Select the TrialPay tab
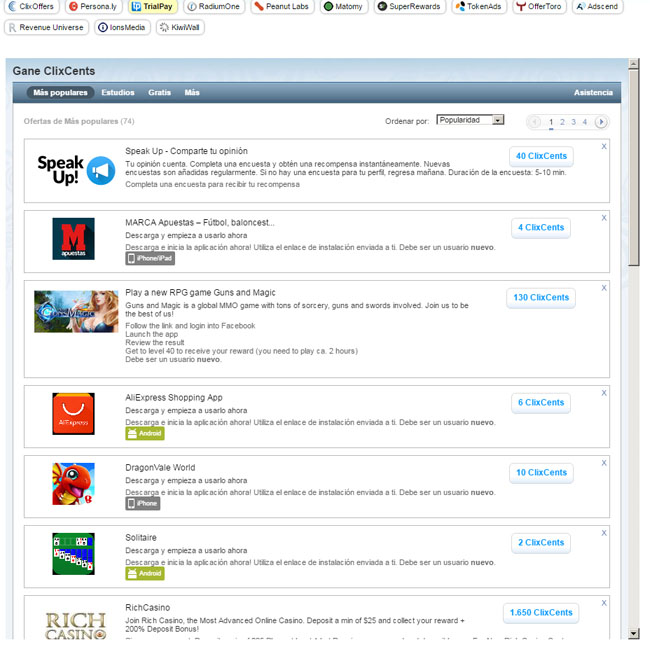The height and width of the screenshot is (654, 650). (153, 6)
